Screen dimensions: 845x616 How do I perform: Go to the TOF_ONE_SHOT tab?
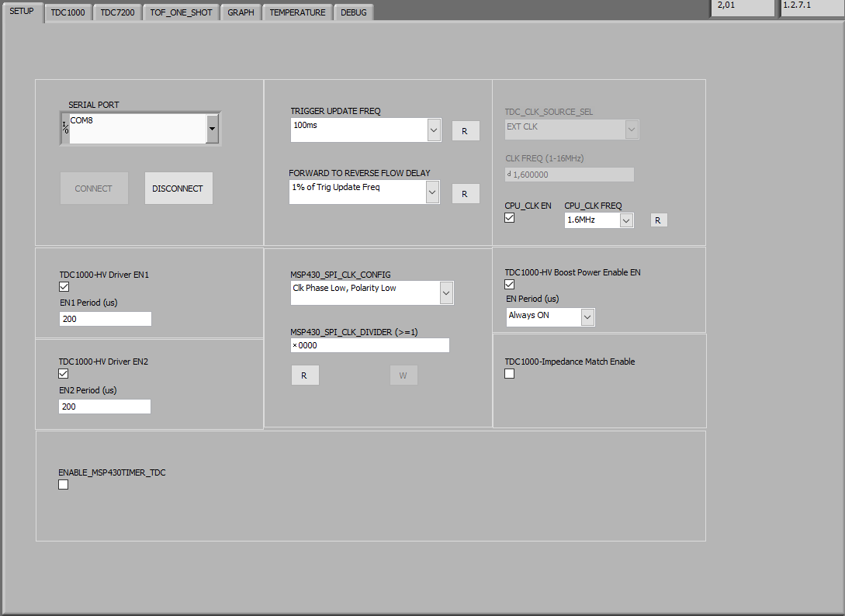click(181, 12)
